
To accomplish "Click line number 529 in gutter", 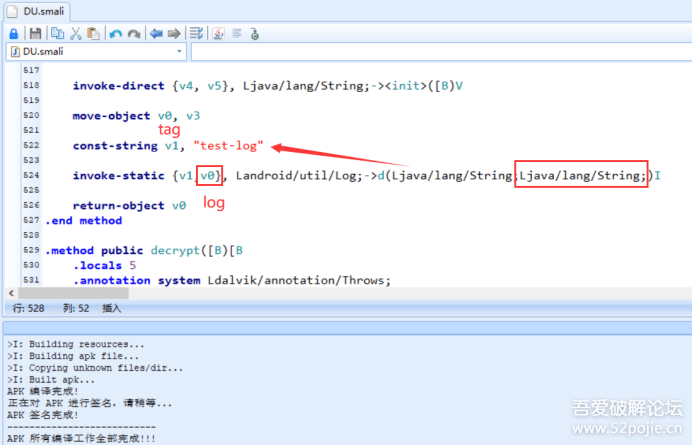I will tap(31, 250).
